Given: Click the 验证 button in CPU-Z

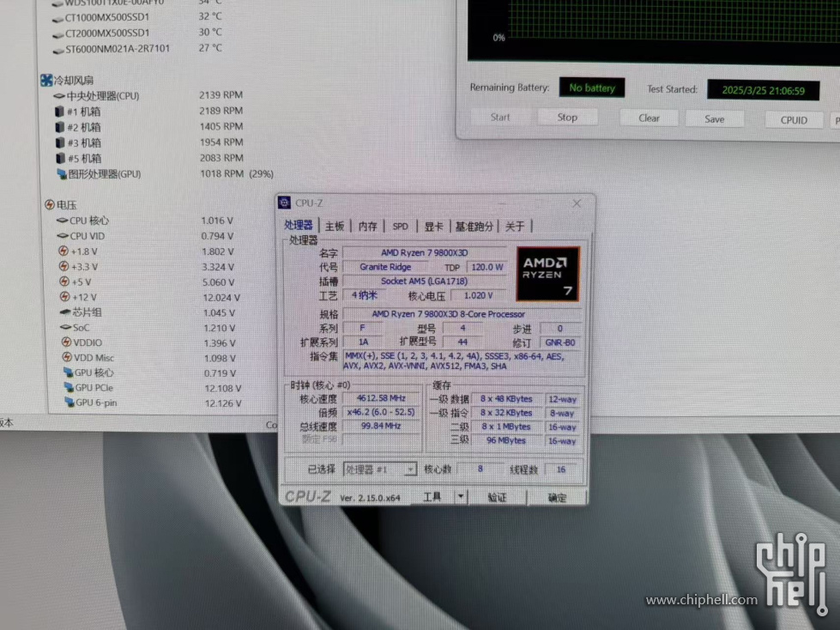Looking at the screenshot, I should click(x=497, y=497).
